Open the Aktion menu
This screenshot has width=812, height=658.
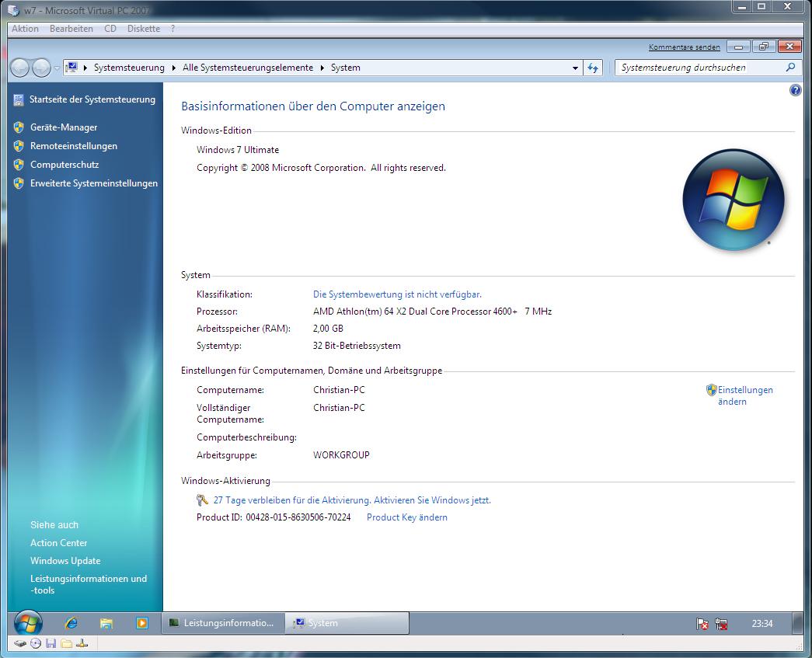tap(26, 29)
